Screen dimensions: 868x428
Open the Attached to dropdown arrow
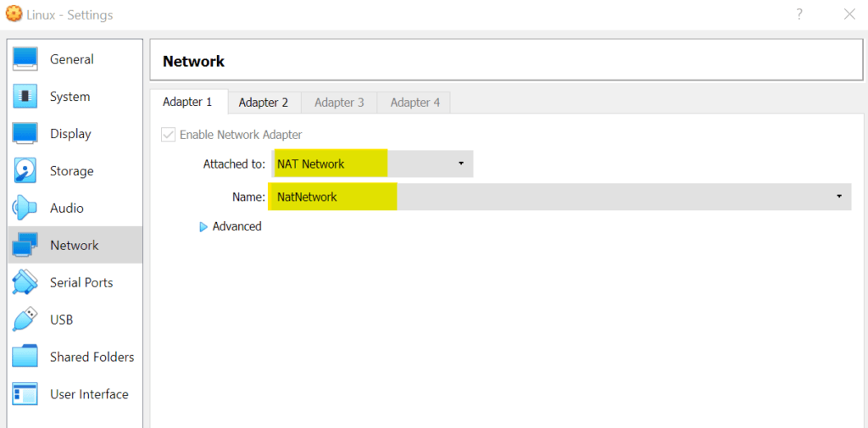[460, 164]
